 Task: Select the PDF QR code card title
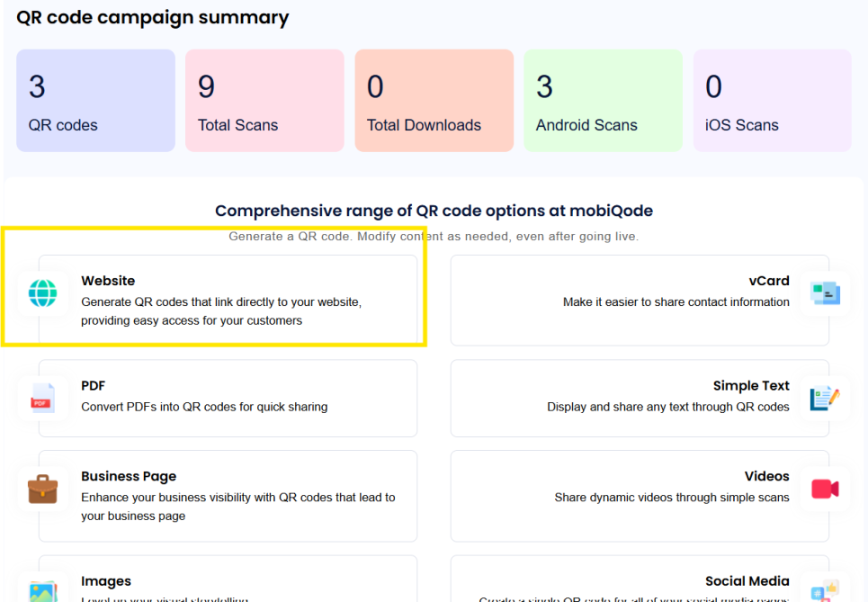[94, 385]
